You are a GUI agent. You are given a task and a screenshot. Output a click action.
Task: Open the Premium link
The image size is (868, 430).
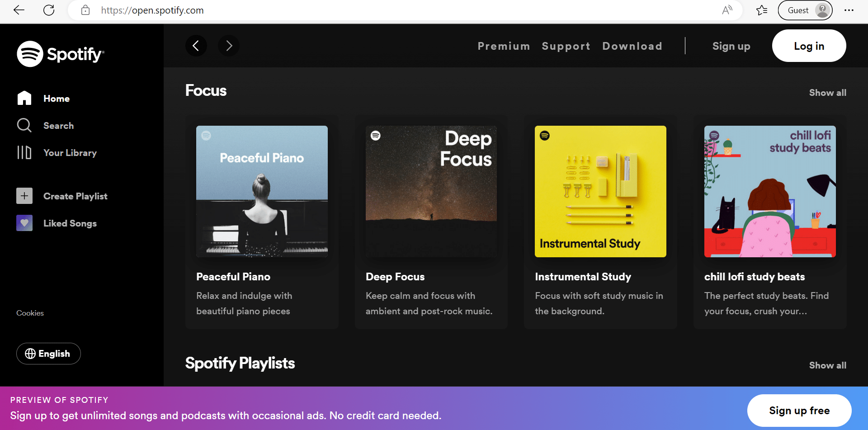504,46
